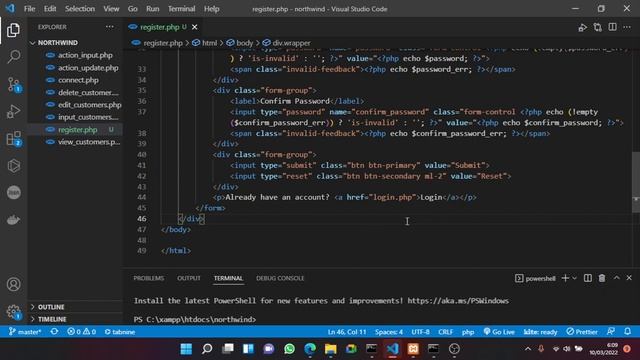Open the Terminal menu
The height and width of the screenshot is (360, 640).
coord(181,9)
